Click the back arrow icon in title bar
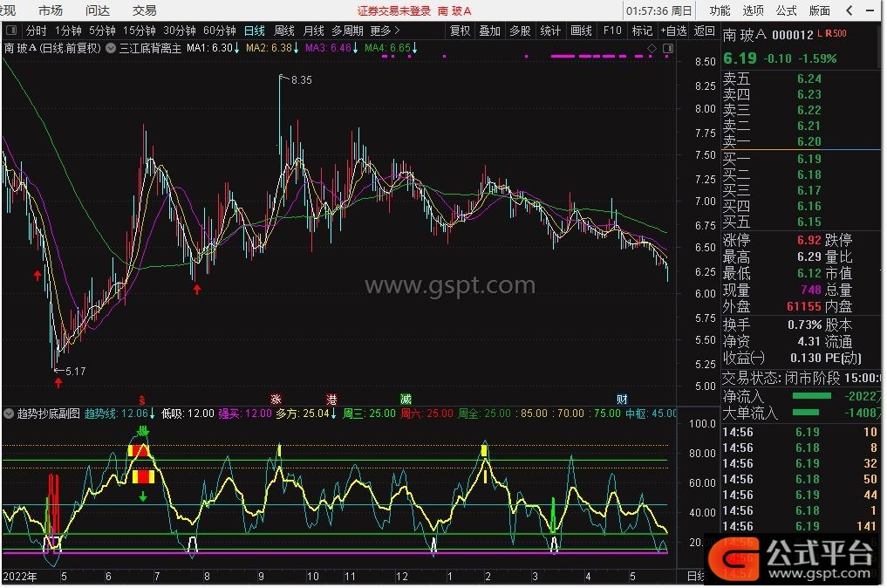887x588 pixels. click(x=849, y=10)
